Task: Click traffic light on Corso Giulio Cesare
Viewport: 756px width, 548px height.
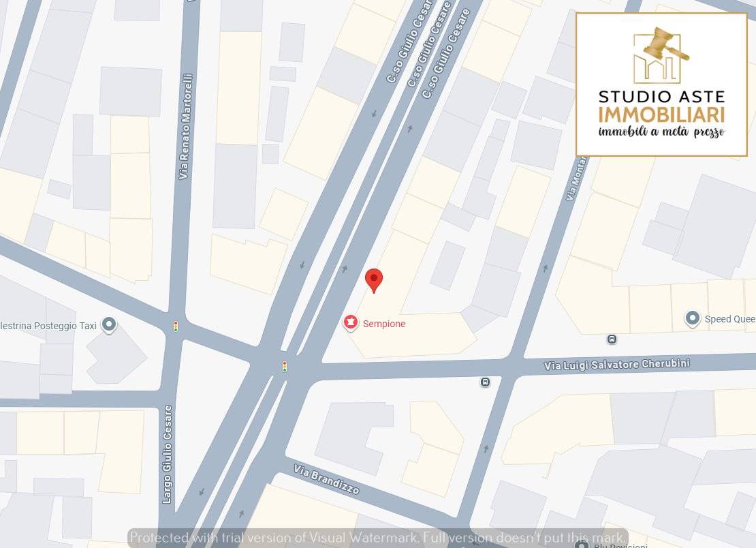Action: [x=285, y=366]
